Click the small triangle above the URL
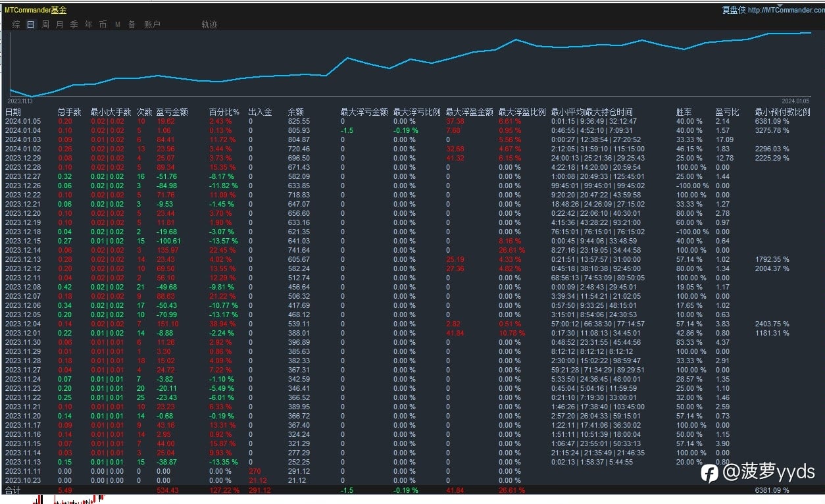Screen dimensions: 825x504 pos(779,5)
